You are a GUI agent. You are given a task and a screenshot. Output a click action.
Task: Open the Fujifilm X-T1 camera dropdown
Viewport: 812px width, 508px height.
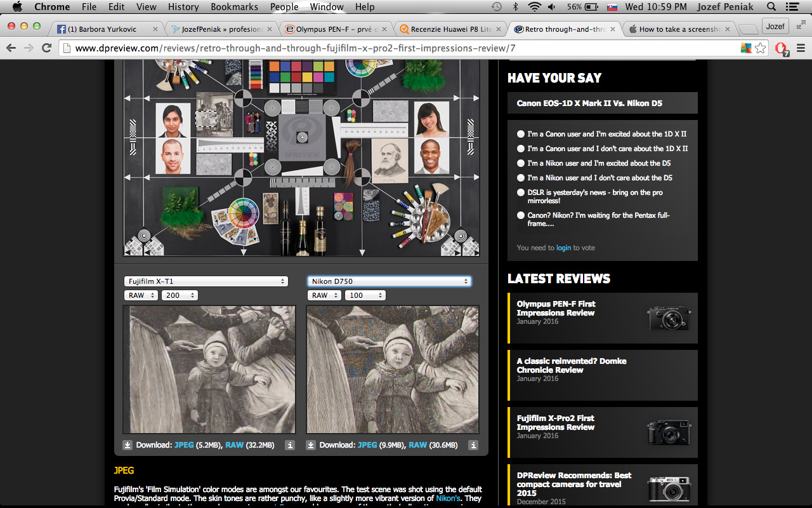pos(206,281)
